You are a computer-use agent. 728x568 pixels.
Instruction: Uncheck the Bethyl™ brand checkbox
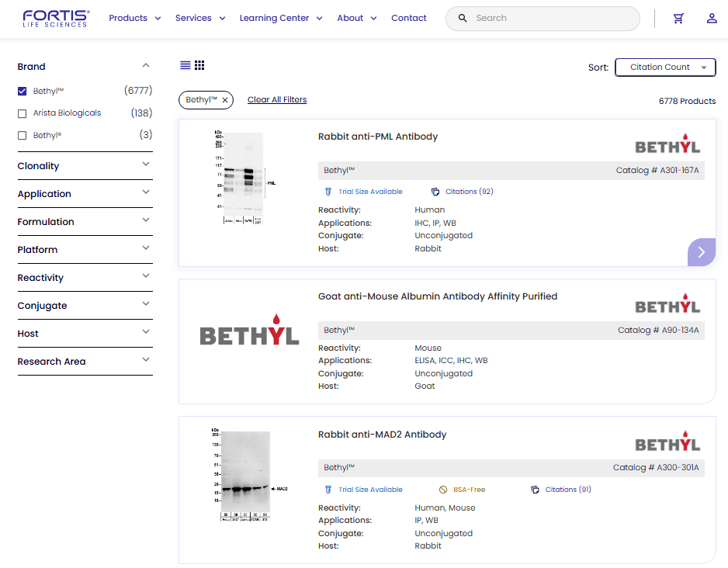point(22,92)
